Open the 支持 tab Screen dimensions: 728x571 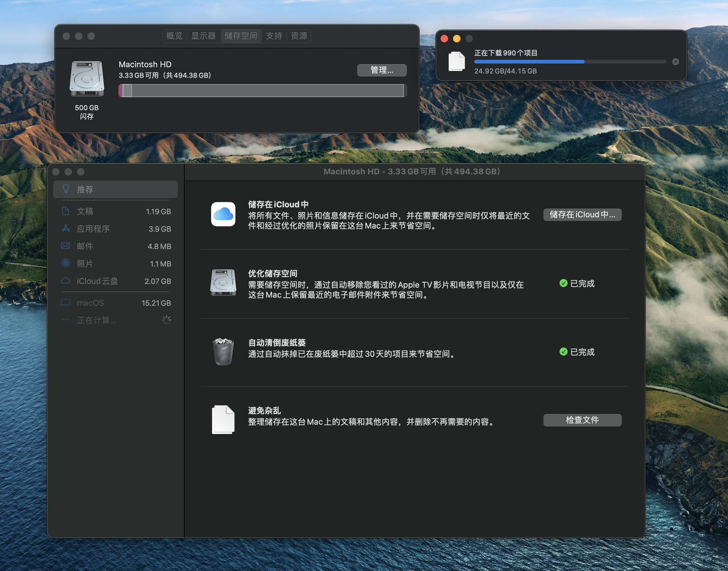pos(274,36)
